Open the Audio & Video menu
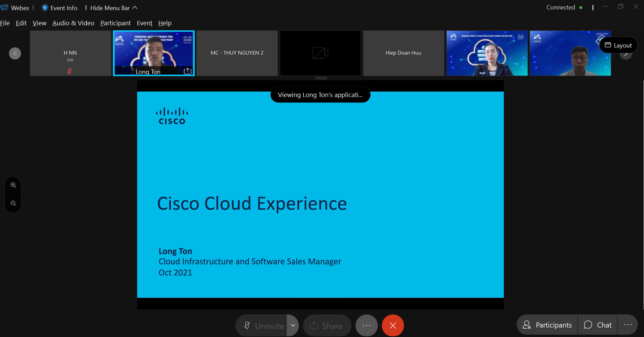This screenshot has width=644, height=337. pos(73,23)
